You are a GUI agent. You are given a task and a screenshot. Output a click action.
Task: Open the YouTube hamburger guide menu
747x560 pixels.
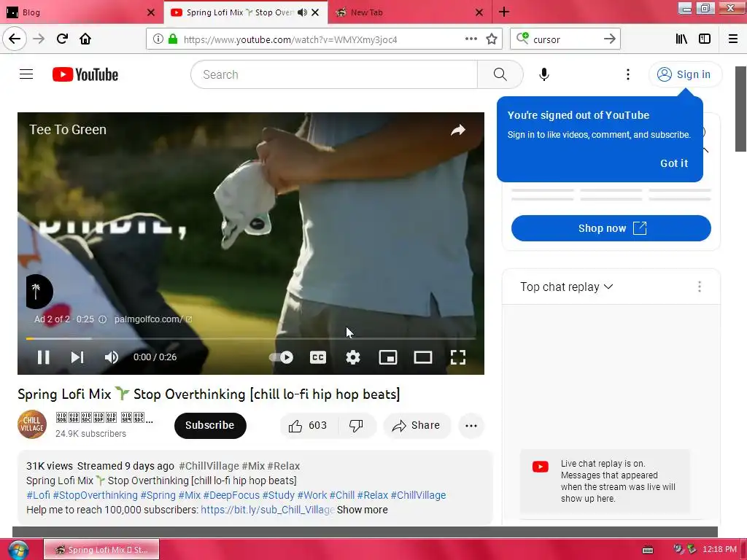[26, 74]
